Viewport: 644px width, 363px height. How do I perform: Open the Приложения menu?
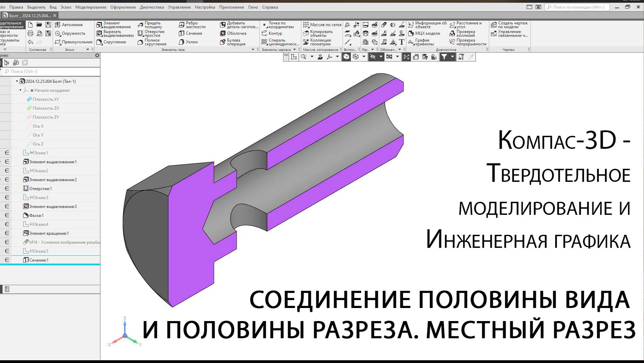pos(231,7)
